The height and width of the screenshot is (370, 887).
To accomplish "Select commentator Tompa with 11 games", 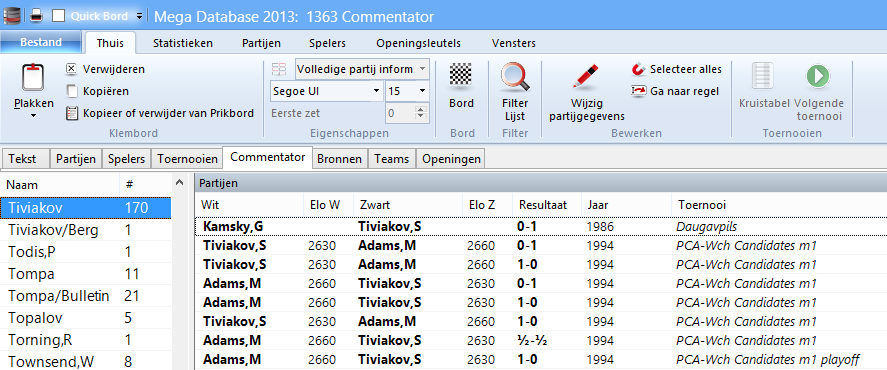I will tap(86, 274).
